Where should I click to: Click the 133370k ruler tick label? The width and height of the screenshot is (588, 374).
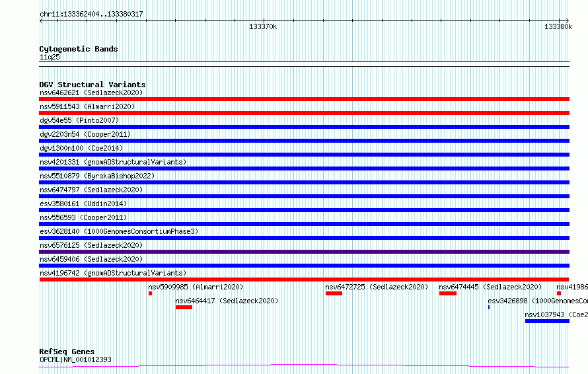pyautogui.click(x=263, y=26)
